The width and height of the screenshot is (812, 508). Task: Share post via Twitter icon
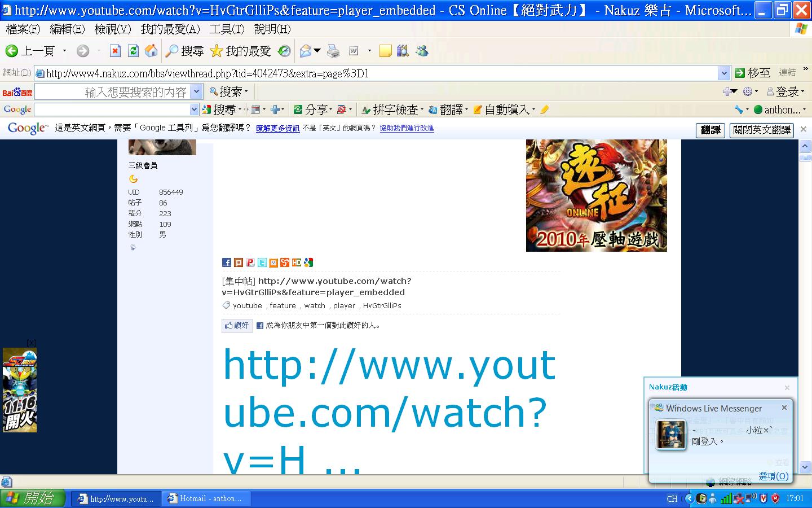[x=262, y=262]
